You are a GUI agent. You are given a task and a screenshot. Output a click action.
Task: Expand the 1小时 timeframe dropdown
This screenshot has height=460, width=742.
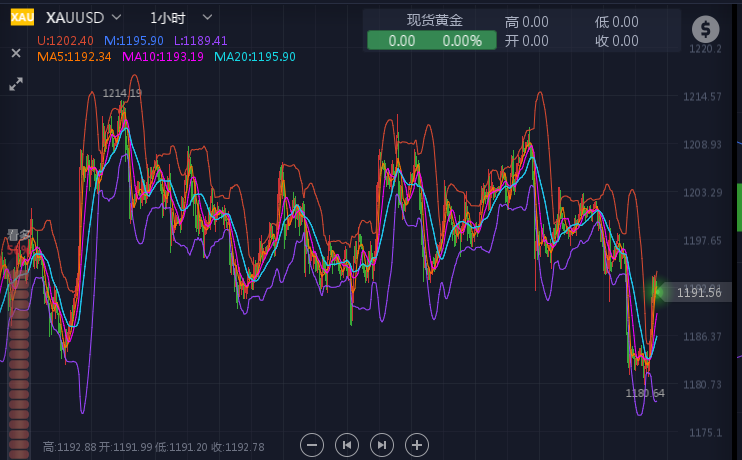coord(207,18)
